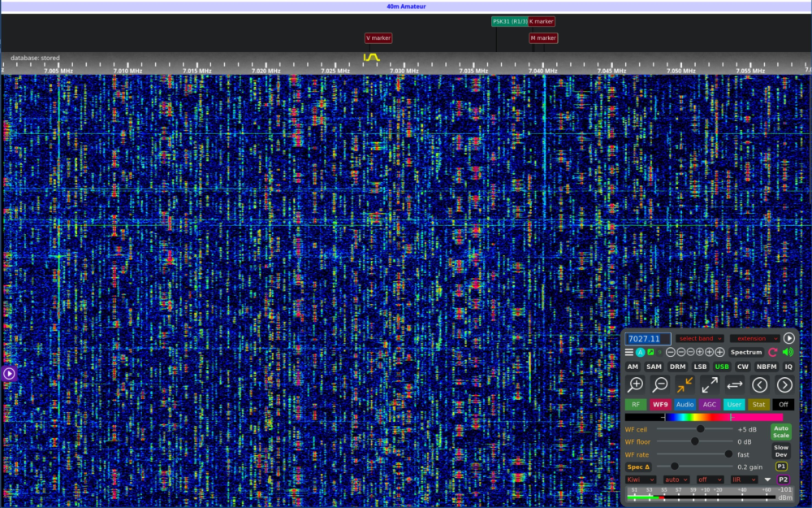Toggle the Slow Dev button
The image size is (812, 508).
point(780,451)
